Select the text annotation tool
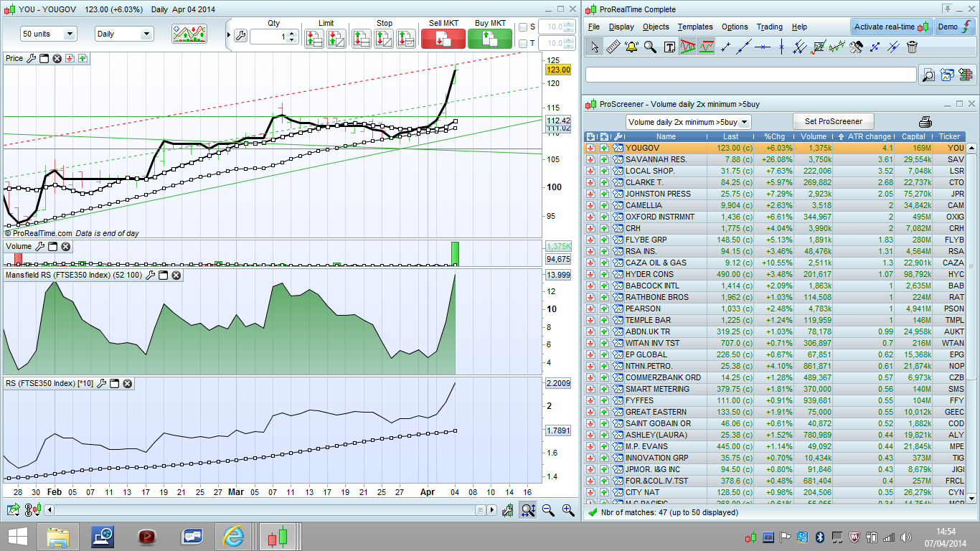The width and height of the screenshot is (980, 551). pos(669,47)
